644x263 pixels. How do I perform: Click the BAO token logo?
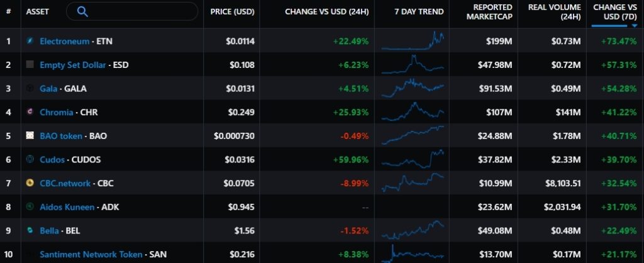tap(30, 136)
